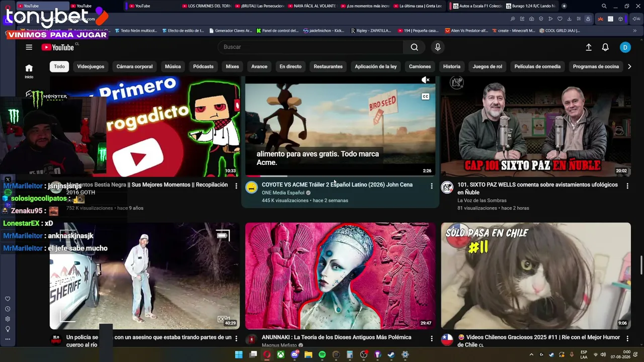
Task: Open options for Videos Chilenos Graciosos
Action: pos(627,339)
